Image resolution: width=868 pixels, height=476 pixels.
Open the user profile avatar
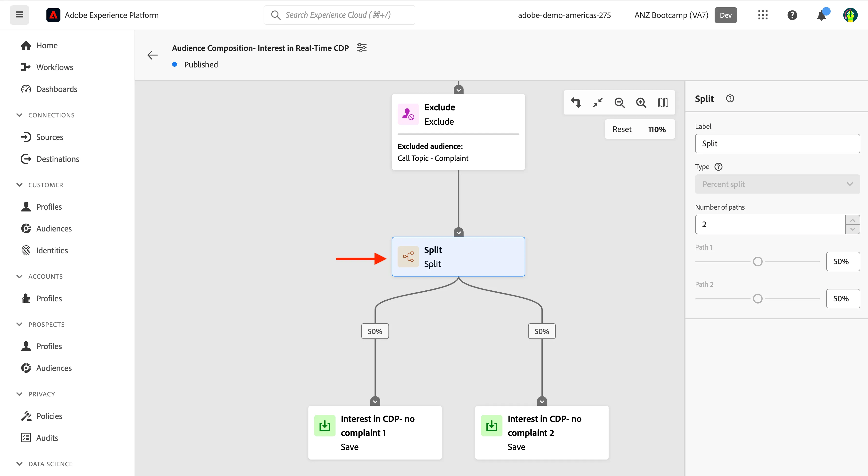pyautogui.click(x=850, y=15)
